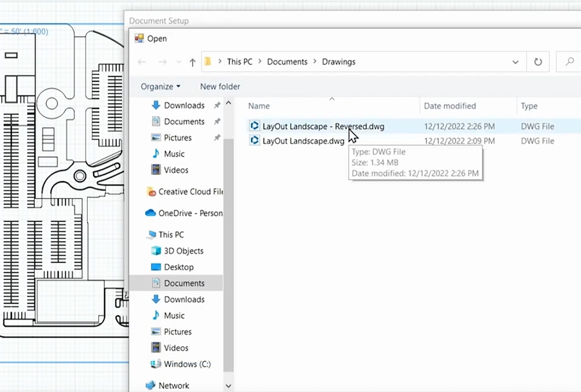Click the forward navigation arrow
This screenshot has width=581, height=392.
coord(162,62)
